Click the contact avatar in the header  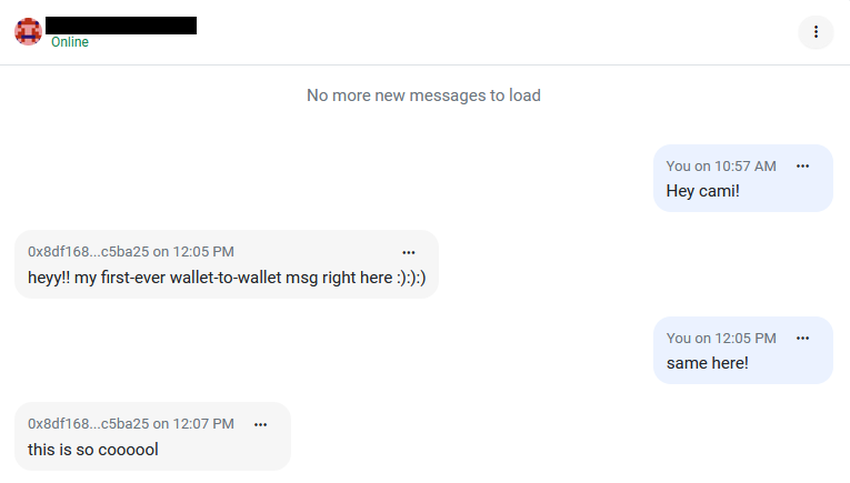point(28,31)
